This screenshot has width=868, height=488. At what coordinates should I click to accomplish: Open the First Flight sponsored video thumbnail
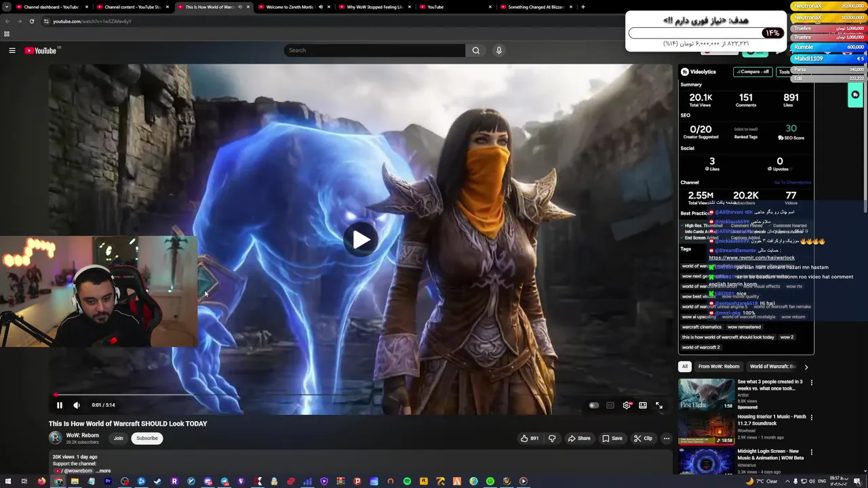pos(706,394)
